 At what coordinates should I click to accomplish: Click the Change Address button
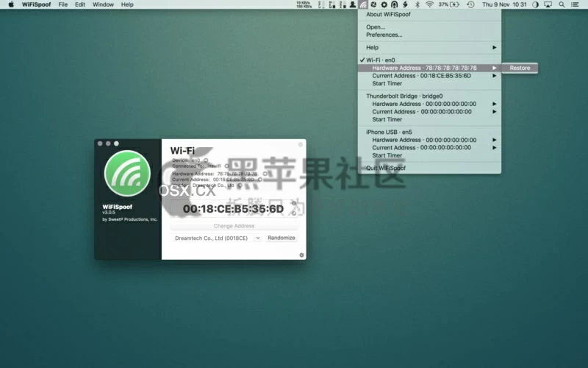[234, 226]
